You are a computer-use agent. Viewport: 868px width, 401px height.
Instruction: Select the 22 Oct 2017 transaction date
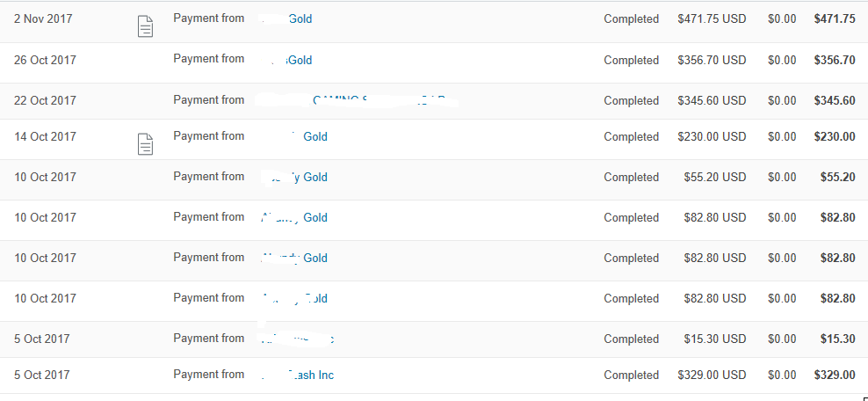45,100
